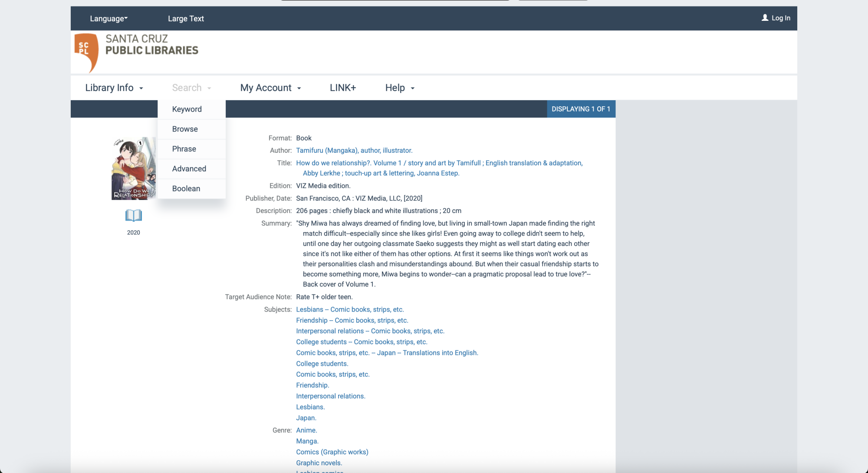Open the LINK+ menu item
The image size is (868, 473).
(342, 87)
